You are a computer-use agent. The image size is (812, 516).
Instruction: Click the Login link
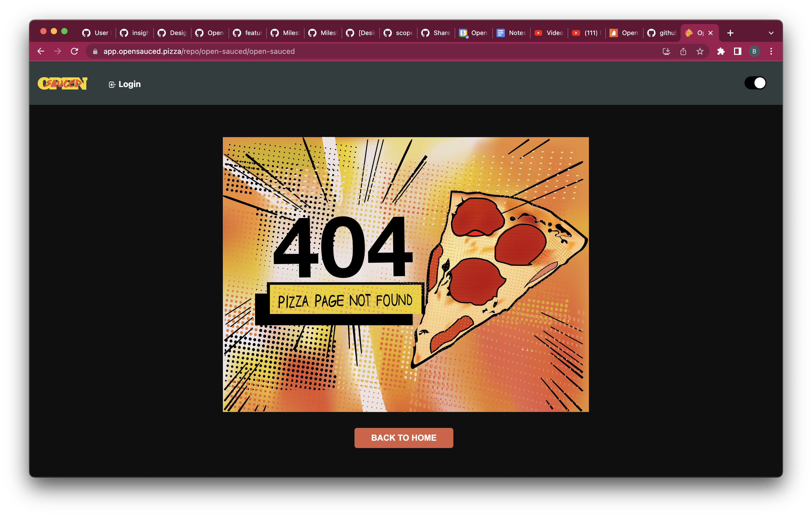point(125,84)
